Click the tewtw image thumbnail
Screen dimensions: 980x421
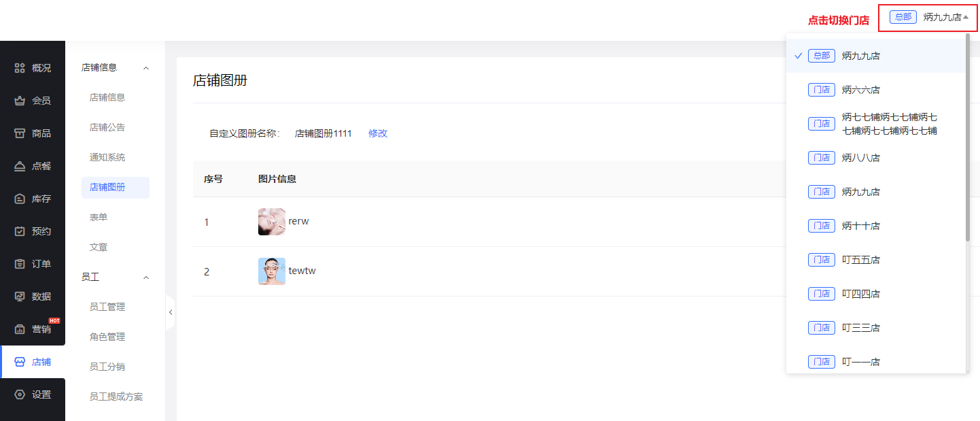click(272, 271)
